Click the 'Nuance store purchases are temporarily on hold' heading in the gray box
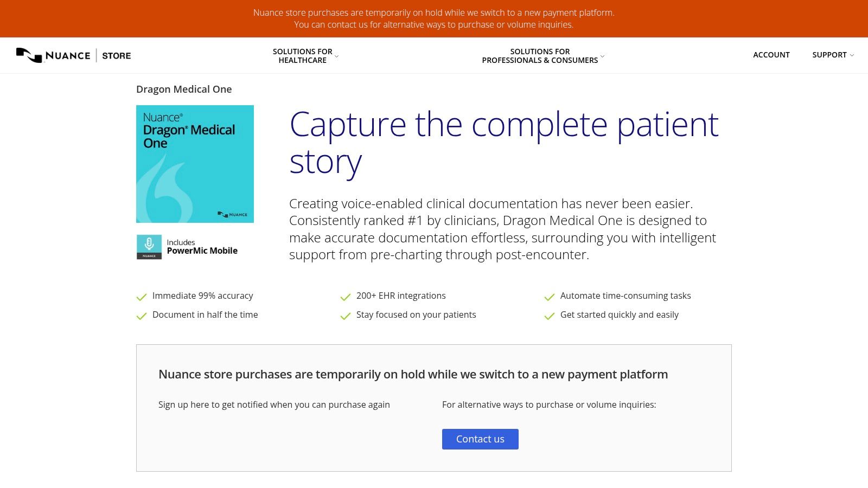This screenshot has width=868, height=488. [413, 374]
